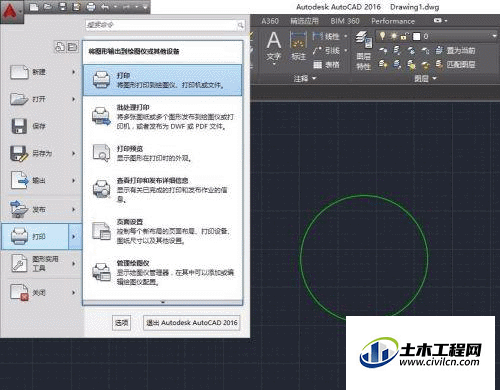Switch to BIM 360 ribbon tab
The width and height of the screenshot is (500, 390).
[345, 21]
